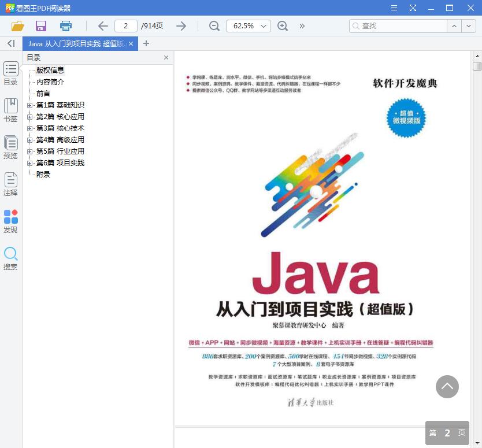Image resolution: width=482 pixels, height=448 pixels.
Task: Open the 预览 thumbnails panel
Action: [x=11, y=147]
